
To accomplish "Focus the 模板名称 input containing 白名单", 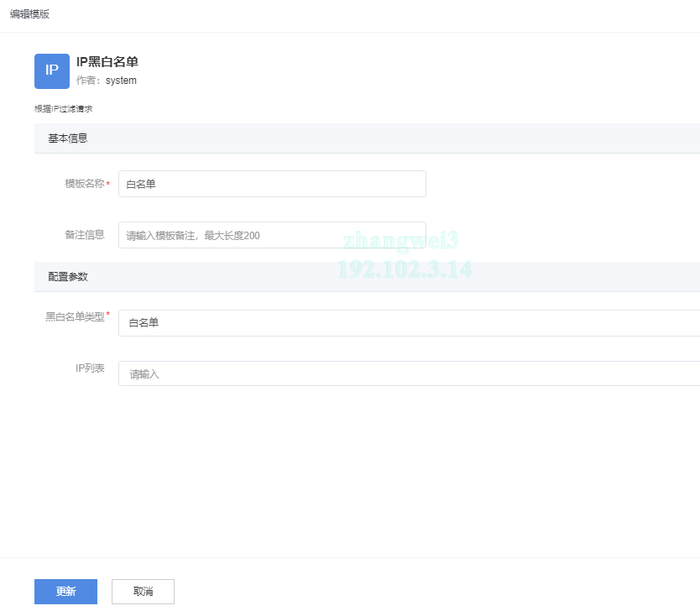I will click(x=272, y=184).
